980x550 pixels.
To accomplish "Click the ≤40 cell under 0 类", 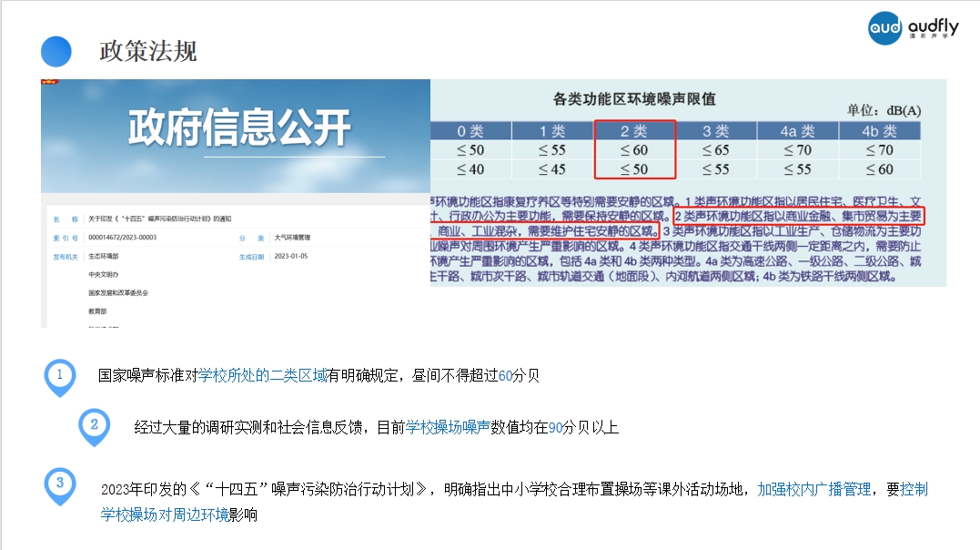I will click(470, 169).
